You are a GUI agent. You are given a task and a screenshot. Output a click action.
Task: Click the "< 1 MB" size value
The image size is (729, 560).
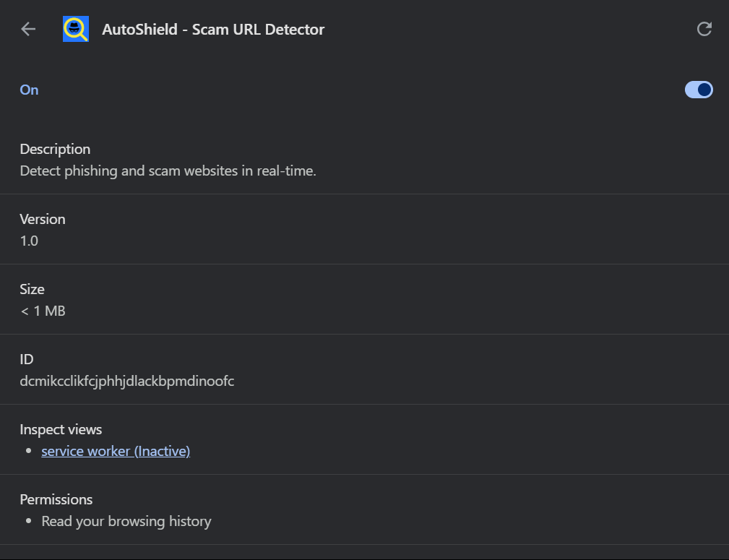(43, 311)
